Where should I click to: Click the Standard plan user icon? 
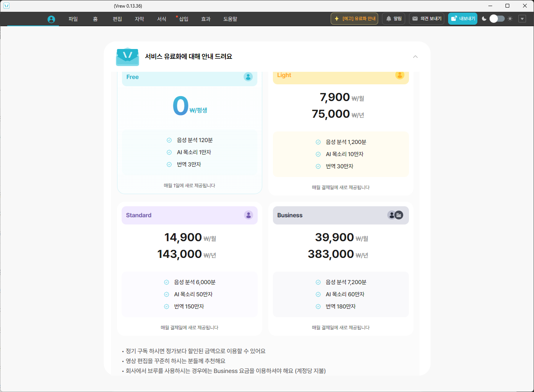248,215
